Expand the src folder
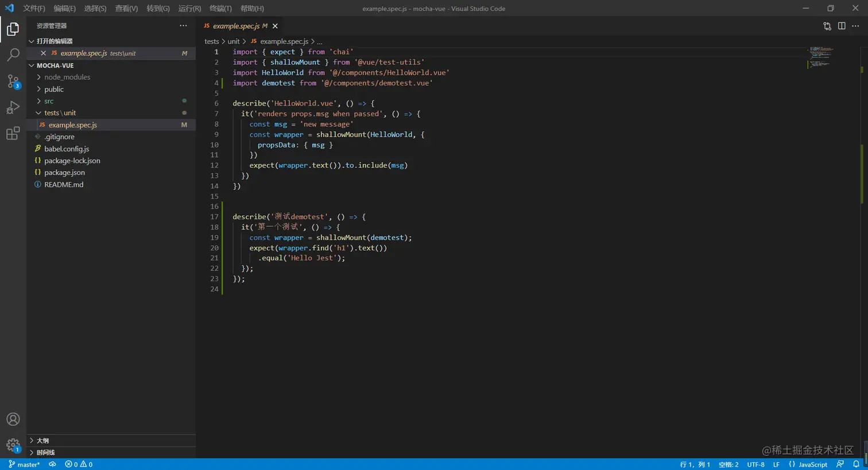This screenshot has width=868, height=470. (49, 101)
